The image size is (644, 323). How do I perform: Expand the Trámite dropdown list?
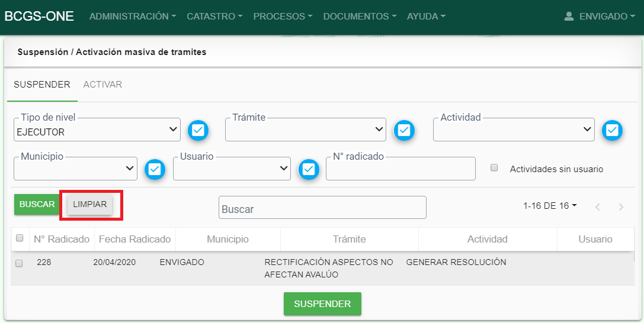coord(305,130)
